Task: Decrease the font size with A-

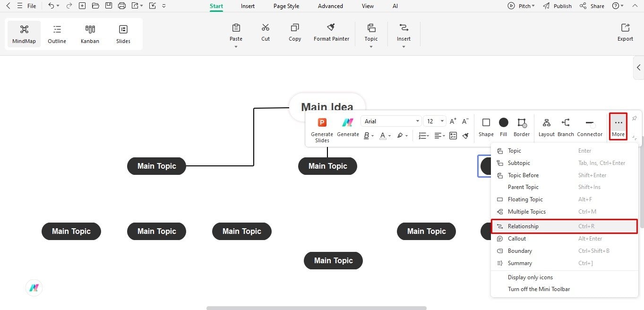Action: (465, 121)
